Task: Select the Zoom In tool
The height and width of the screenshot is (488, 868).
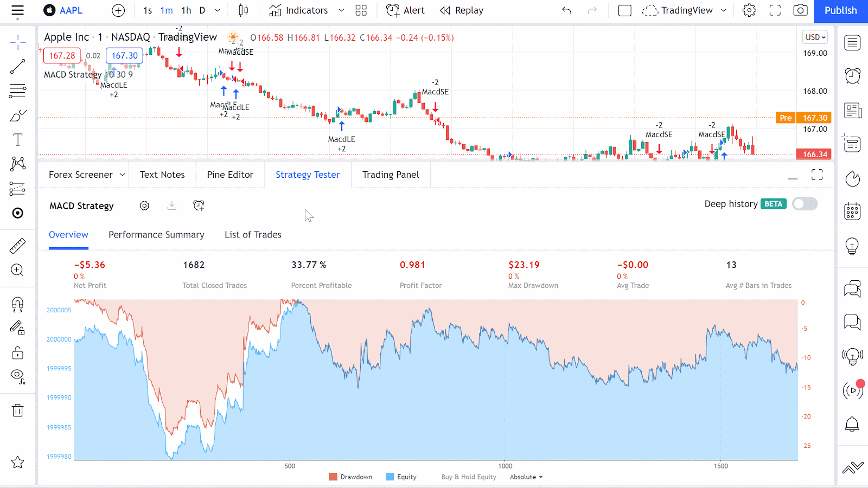Action: 17,270
